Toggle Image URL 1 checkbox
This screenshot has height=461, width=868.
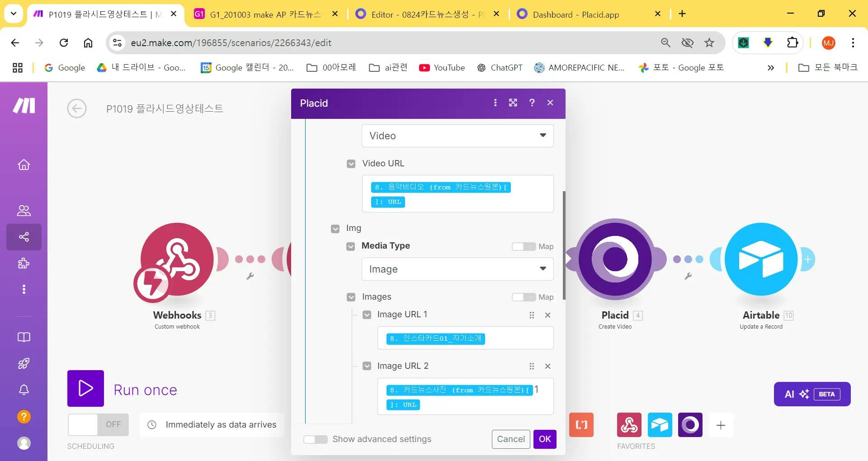pos(367,315)
